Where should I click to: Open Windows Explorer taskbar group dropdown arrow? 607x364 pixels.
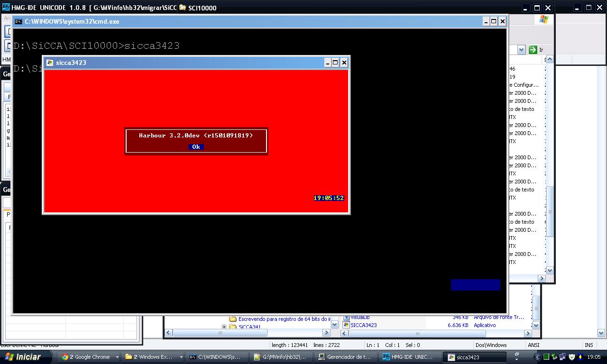pos(181,357)
